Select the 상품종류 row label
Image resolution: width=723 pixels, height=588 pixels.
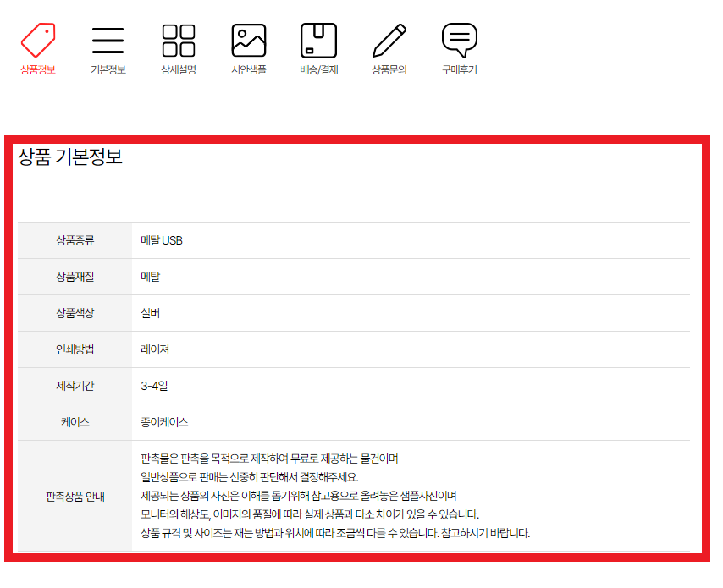pos(75,240)
